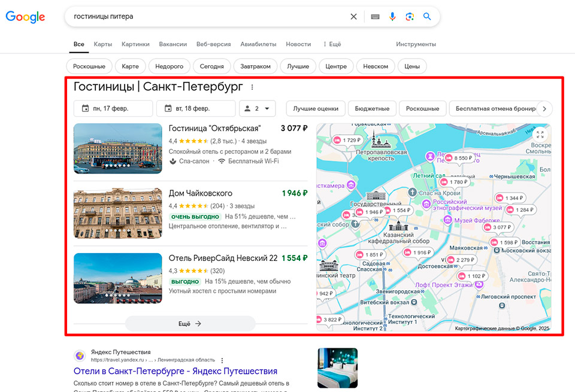Select the 8 550 ₽ hotel map pin

459,158
